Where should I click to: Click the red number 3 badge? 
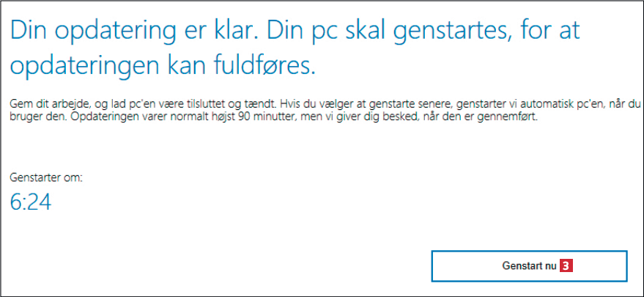click(x=566, y=266)
